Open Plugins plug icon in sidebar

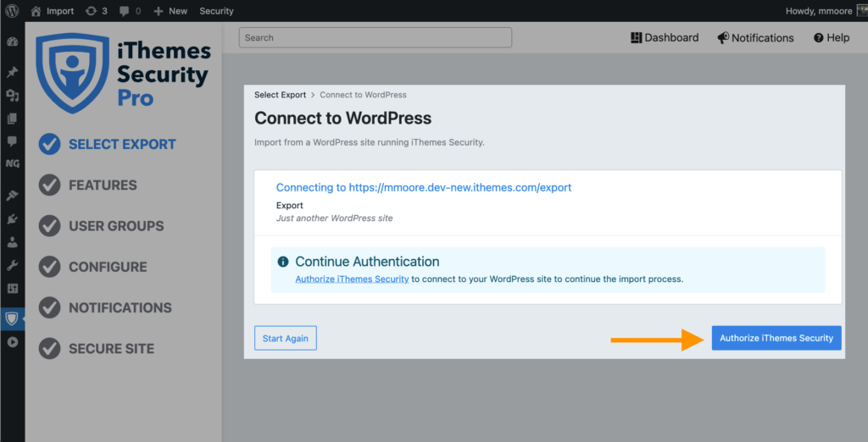coord(12,219)
